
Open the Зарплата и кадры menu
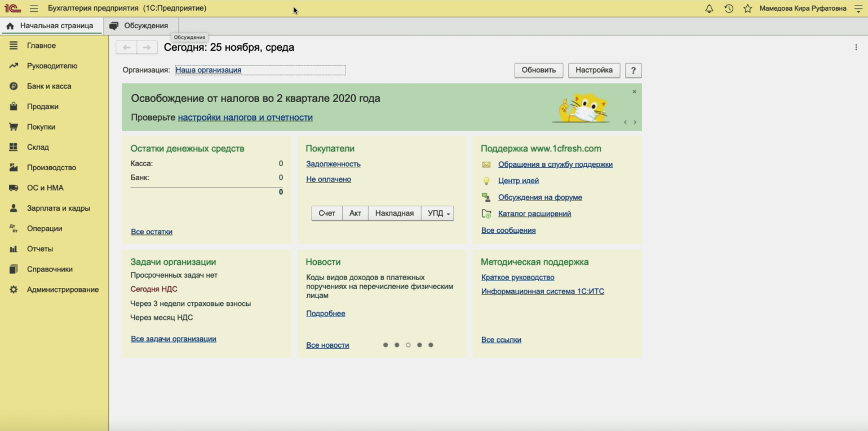pos(58,208)
